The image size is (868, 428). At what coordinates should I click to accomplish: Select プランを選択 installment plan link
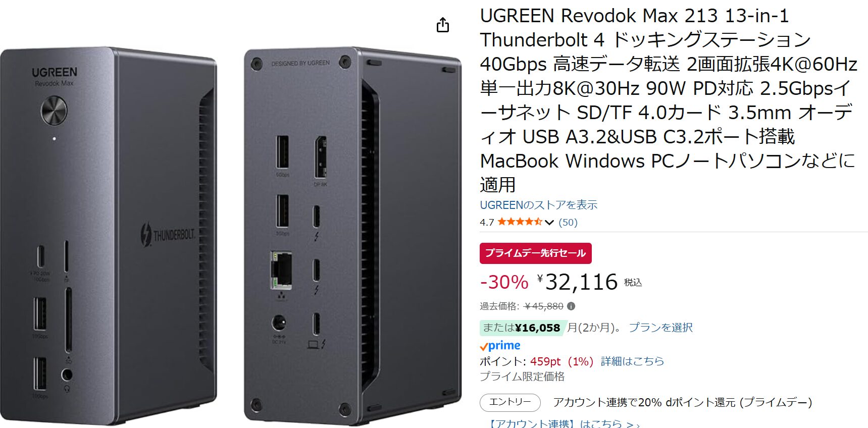coord(660,328)
